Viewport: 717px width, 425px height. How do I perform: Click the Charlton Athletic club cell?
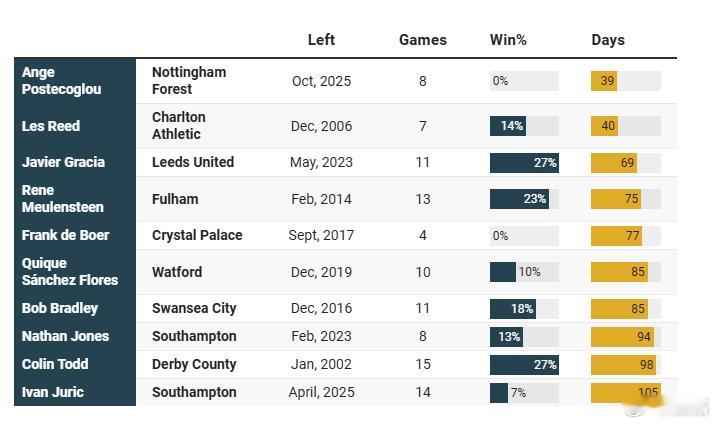179,126
